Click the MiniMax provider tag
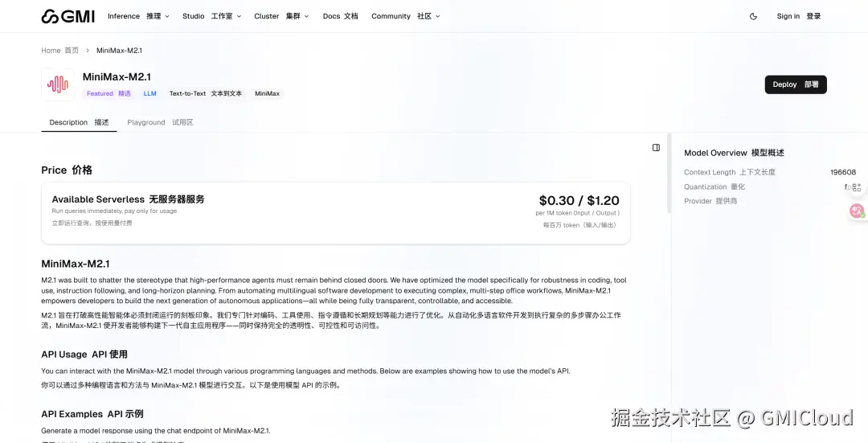The image size is (868, 443). coord(268,93)
